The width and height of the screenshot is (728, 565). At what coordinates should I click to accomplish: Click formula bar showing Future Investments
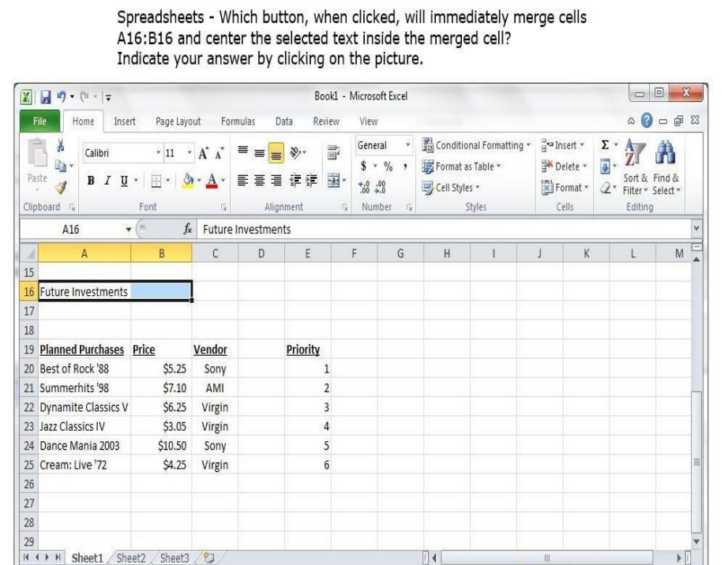(x=445, y=229)
